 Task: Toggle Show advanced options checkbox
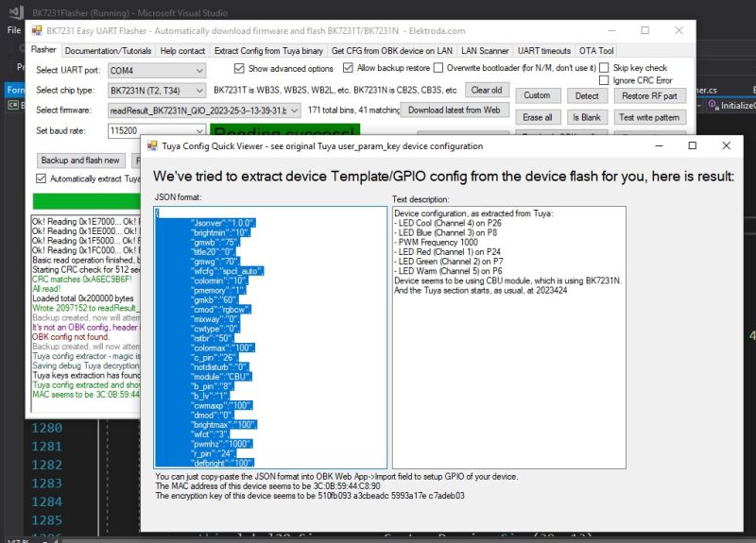[x=239, y=68]
